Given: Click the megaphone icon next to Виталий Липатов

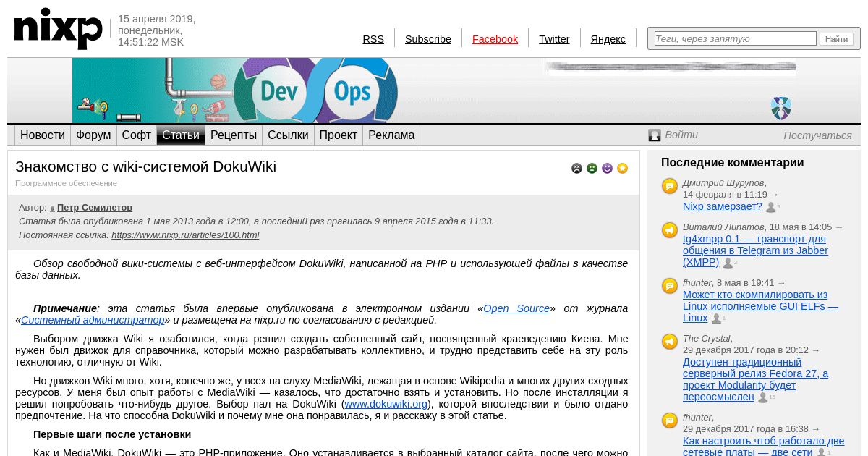Looking at the screenshot, I should (670, 230).
